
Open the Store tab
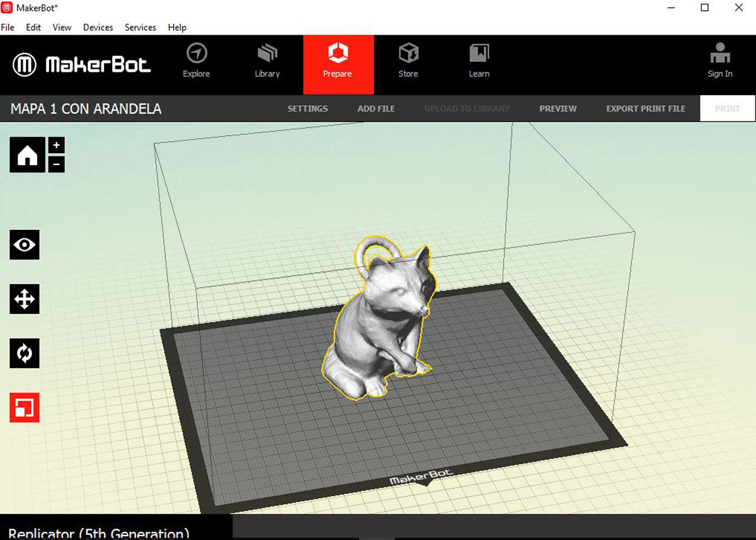pos(408,61)
